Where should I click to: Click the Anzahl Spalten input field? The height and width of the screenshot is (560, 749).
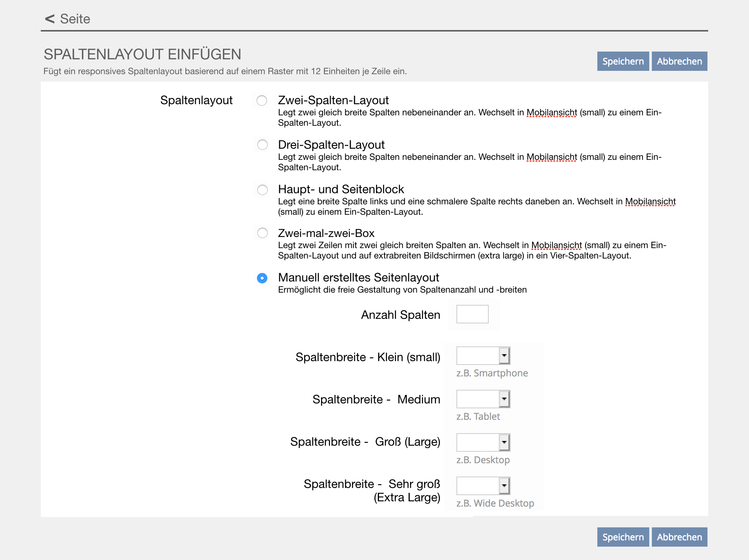472,314
